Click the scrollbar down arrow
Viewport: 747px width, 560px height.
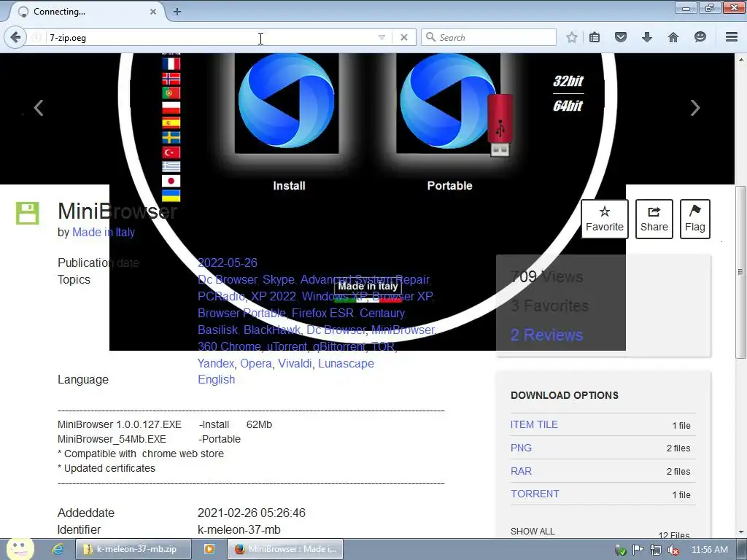740,532
